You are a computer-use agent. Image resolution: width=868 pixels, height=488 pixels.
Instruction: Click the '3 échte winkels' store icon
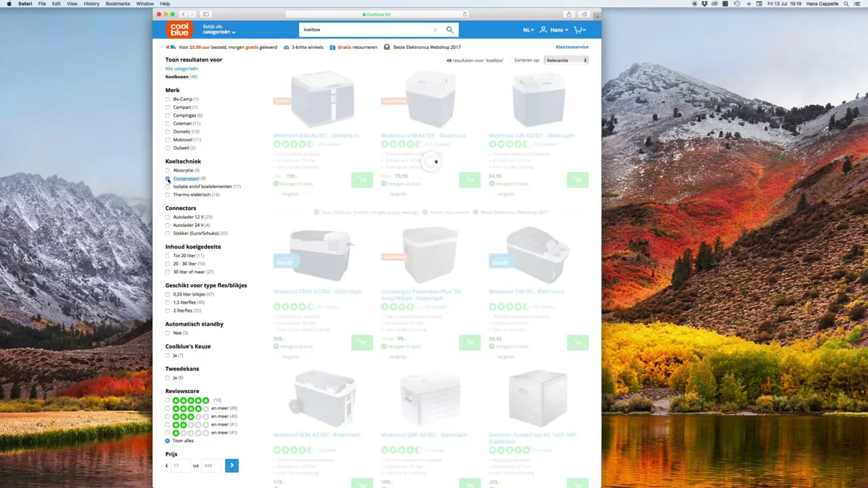coord(288,47)
